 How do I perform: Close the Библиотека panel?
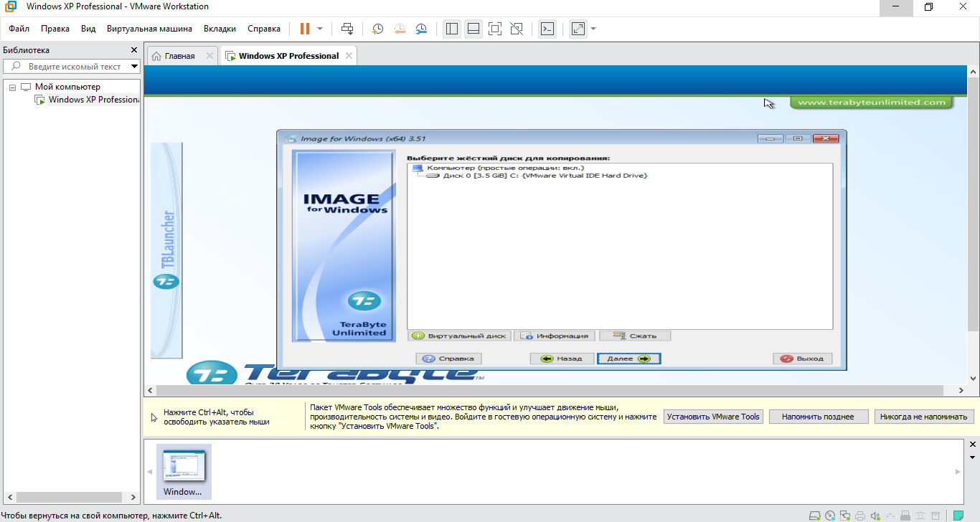pyautogui.click(x=133, y=50)
